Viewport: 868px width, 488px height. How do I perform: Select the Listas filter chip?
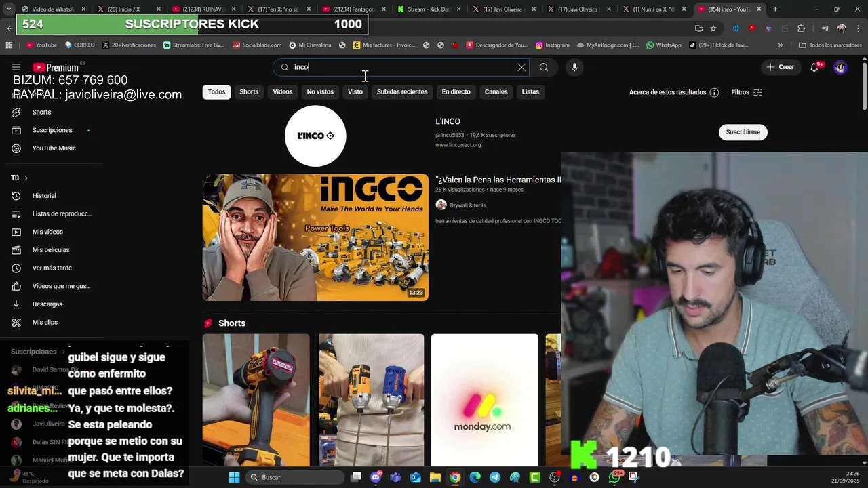[530, 92]
